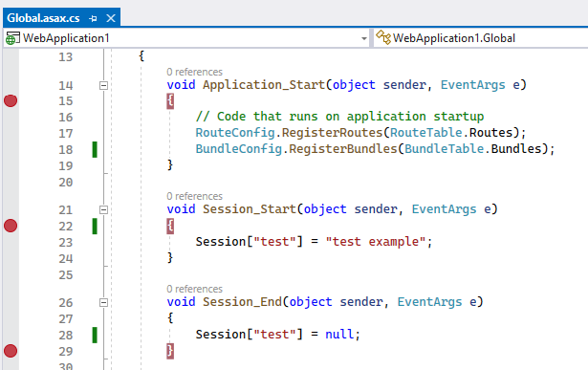The image size is (588, 370).
Task: Place cursor on RegisterBundles method call
Action: (x=342, y=149)
